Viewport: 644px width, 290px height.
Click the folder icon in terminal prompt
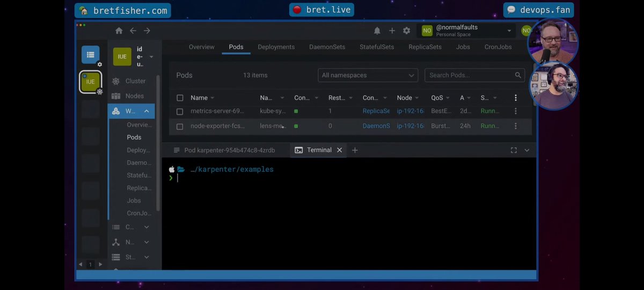click(x=181, y=169)
